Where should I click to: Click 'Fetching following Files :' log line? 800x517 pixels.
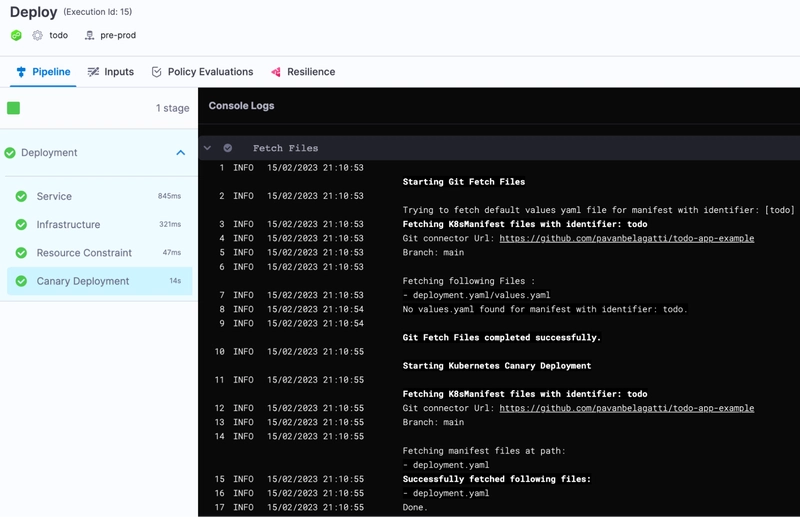click(x=469, y=281)
